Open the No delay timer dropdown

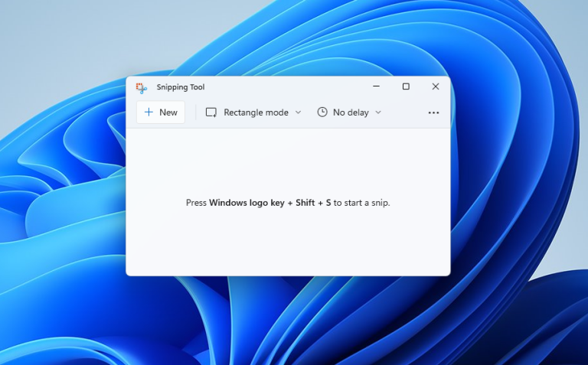pos(349,112)
